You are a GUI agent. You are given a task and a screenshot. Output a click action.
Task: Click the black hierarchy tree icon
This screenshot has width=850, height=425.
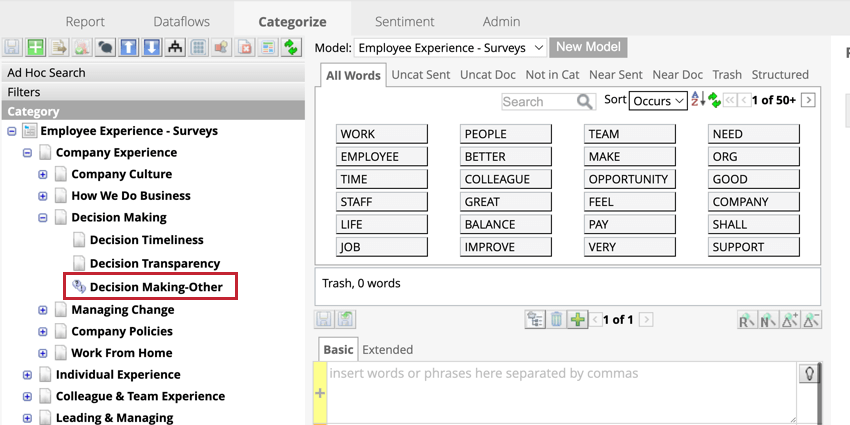[175, 47]
